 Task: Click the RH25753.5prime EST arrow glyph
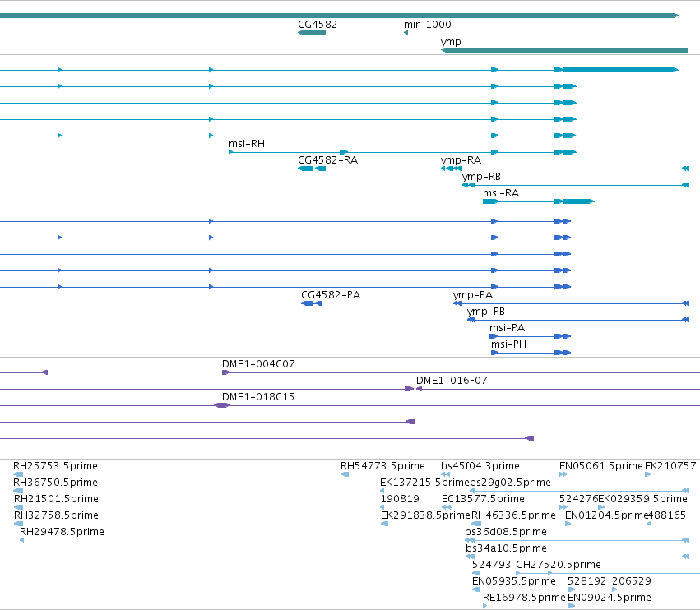coord(18,475)
